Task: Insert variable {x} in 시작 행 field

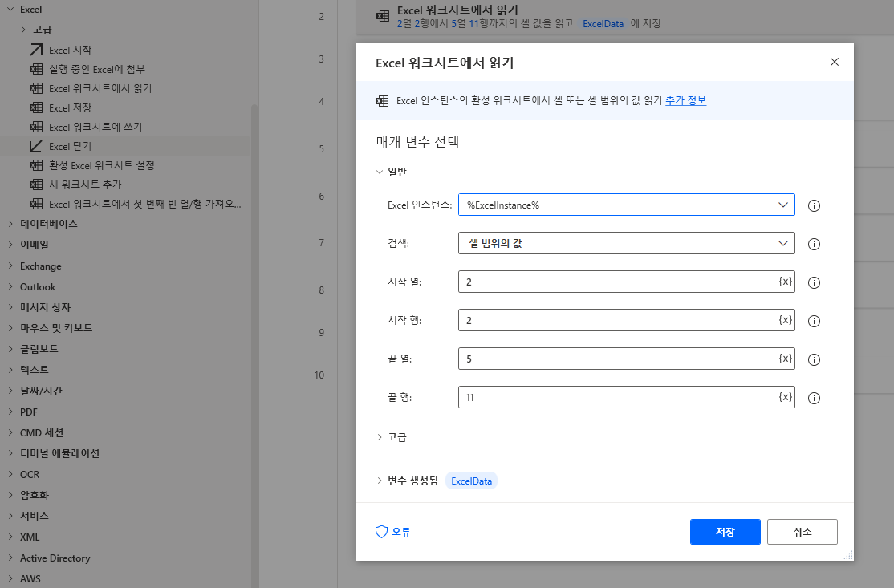Action: coord(785,319)
